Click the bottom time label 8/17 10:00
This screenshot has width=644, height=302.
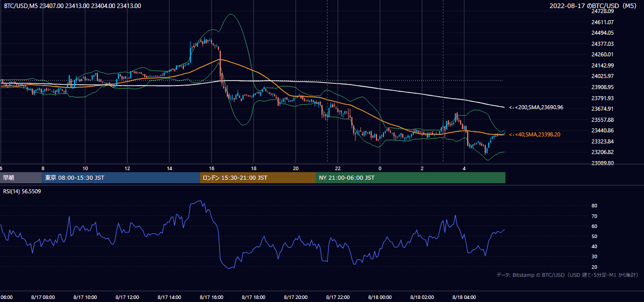[x=85, y=297]
